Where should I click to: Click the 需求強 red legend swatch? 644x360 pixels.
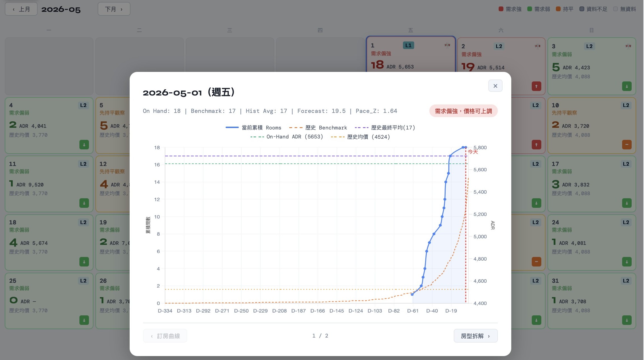(x=501, y=9)
